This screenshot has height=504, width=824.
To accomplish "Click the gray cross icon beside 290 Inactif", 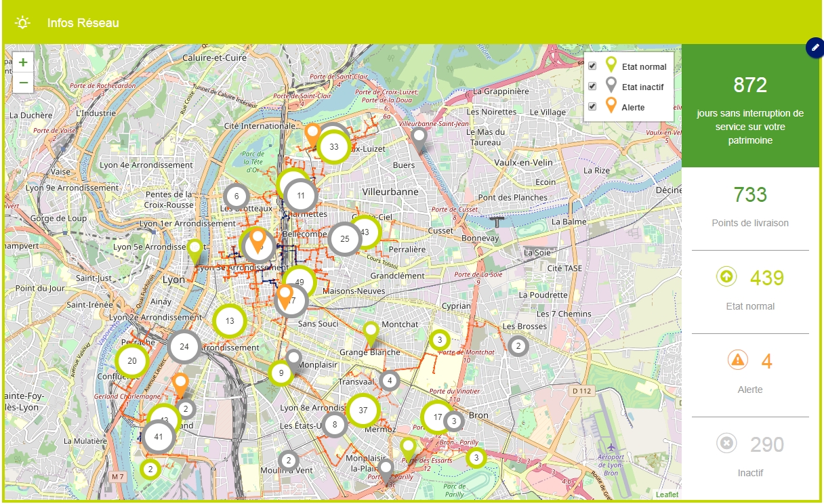I will [726, 444].
